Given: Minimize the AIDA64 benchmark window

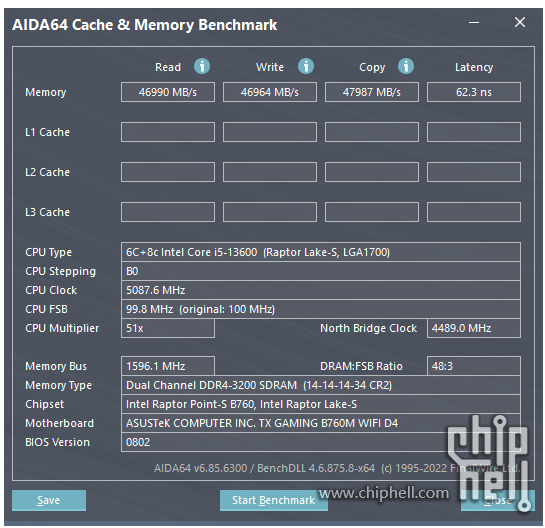Looking at the screenshot, I should 474,23.
